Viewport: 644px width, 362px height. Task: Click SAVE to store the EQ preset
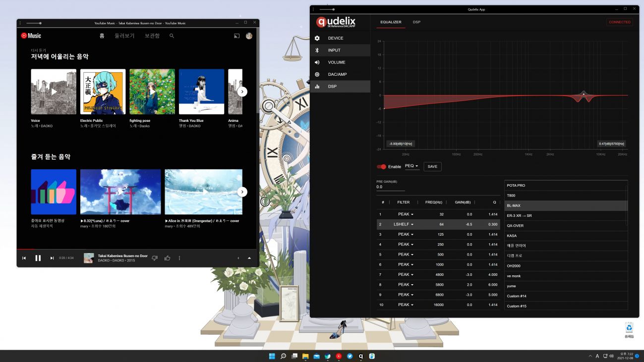pyautogui.click(x=432, y=166)
